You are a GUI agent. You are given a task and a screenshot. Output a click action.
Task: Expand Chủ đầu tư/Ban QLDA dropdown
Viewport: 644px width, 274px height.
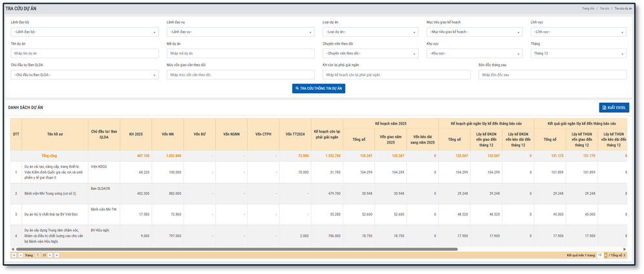84,75
